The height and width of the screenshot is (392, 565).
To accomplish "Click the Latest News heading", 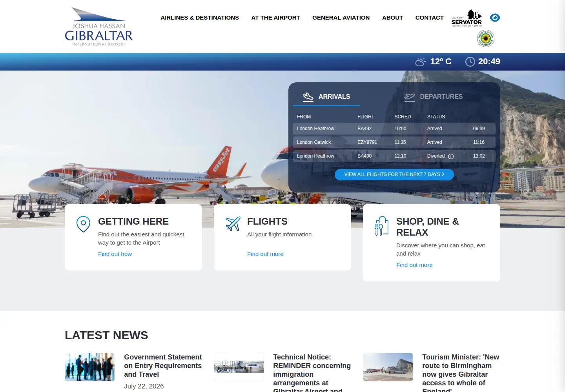I will pos(106,335).
